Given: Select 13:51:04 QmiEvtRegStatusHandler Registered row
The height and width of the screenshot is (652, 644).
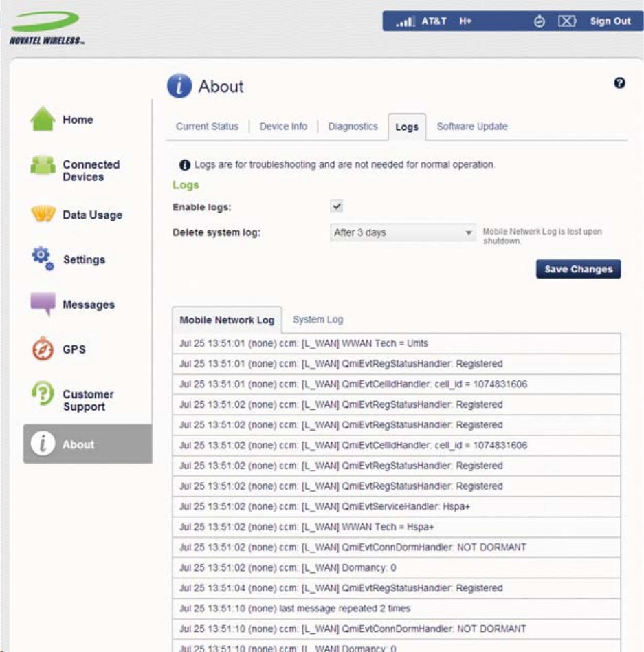Looking at the screenshot, I should 397,588.
